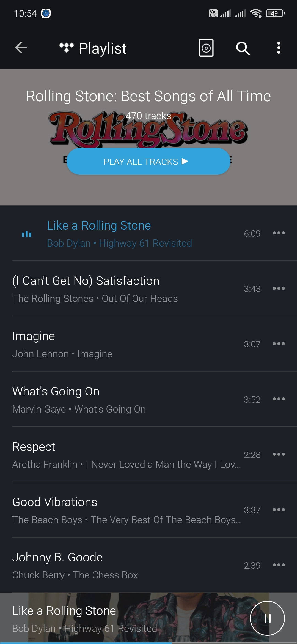
Task: Tap the equalizer icon on playing track
Action: [x=27, y=234]
